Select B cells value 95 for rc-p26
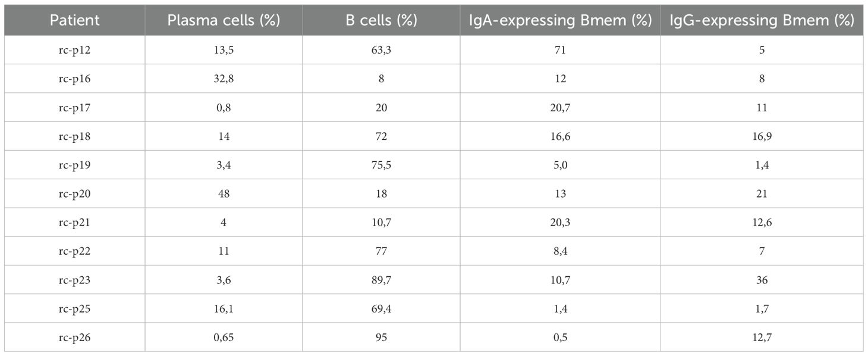The image size is (868, 356). (381, 337)
